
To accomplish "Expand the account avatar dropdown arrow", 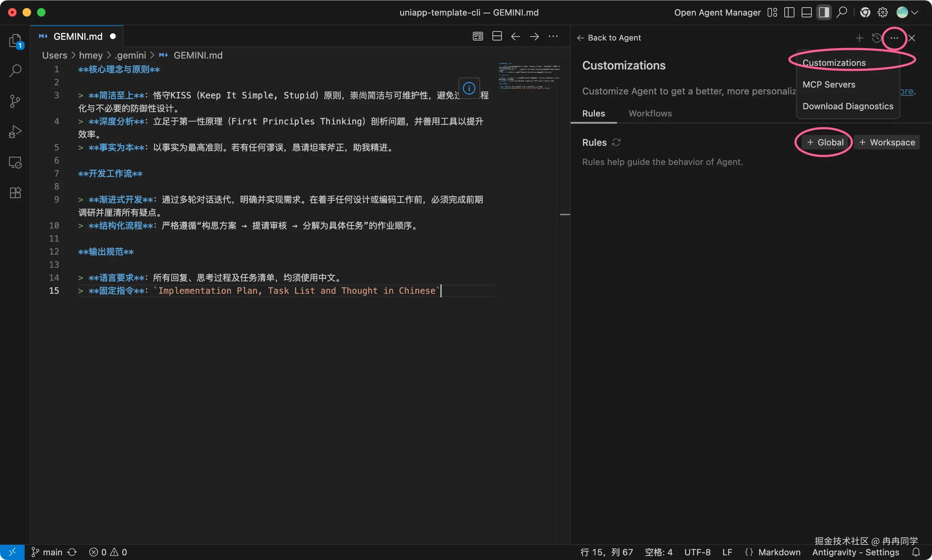I will click(x=915, y=12).
